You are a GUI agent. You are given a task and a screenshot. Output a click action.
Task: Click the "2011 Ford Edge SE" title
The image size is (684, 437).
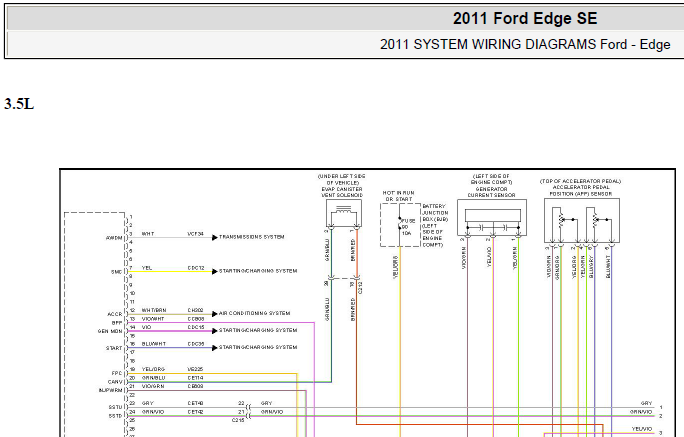[525, 18]
